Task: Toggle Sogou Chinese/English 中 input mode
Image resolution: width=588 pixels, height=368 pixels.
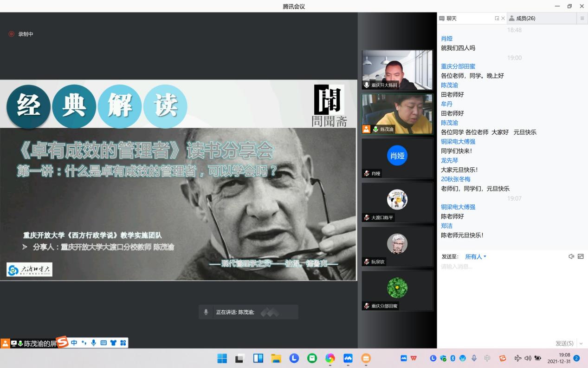Action: point(74,343)
